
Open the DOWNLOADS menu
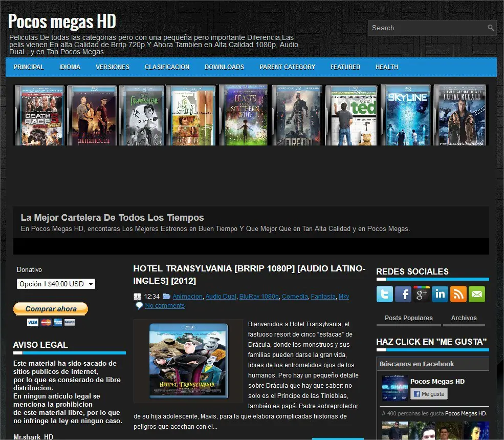click(x=224, y=67)
